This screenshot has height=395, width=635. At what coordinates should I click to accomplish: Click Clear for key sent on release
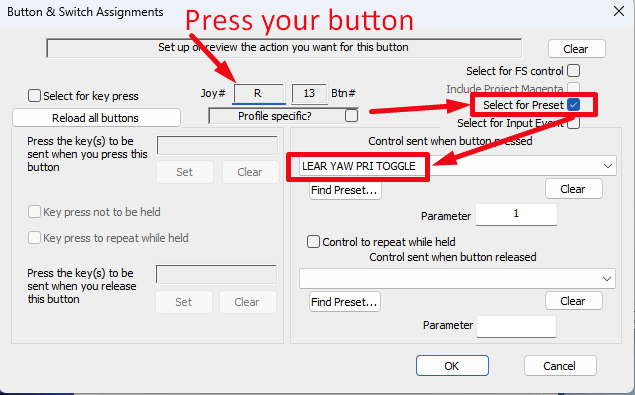click(x=247, y=302)
